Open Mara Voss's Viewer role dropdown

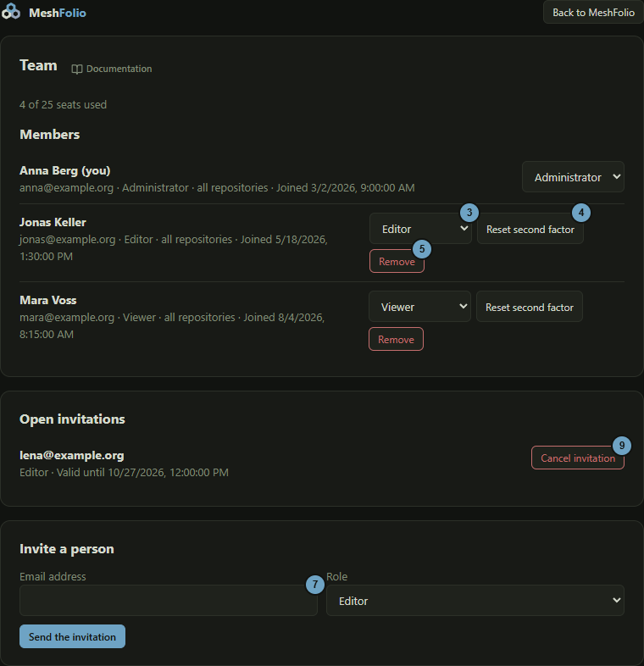click(419, 307)
